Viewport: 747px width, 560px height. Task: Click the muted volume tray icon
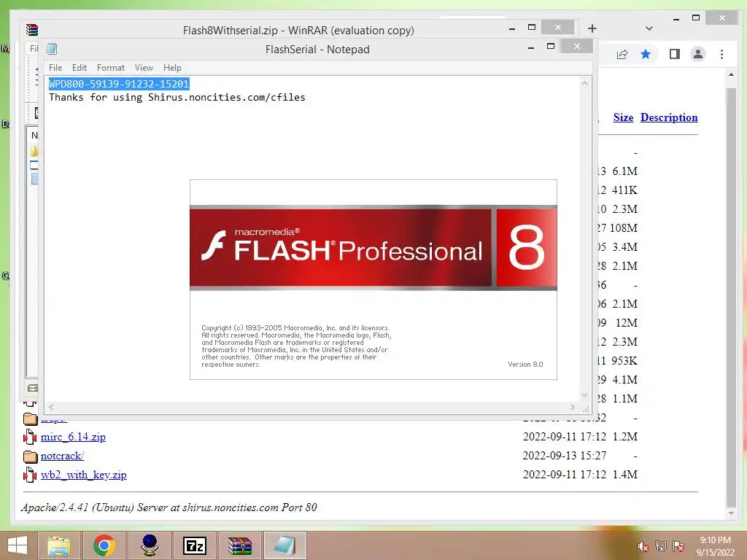coord(643,546)
